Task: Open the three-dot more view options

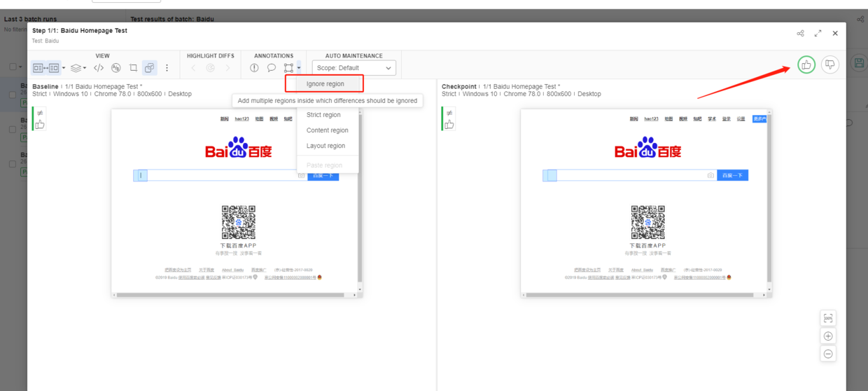Action: tap(167, 68)
